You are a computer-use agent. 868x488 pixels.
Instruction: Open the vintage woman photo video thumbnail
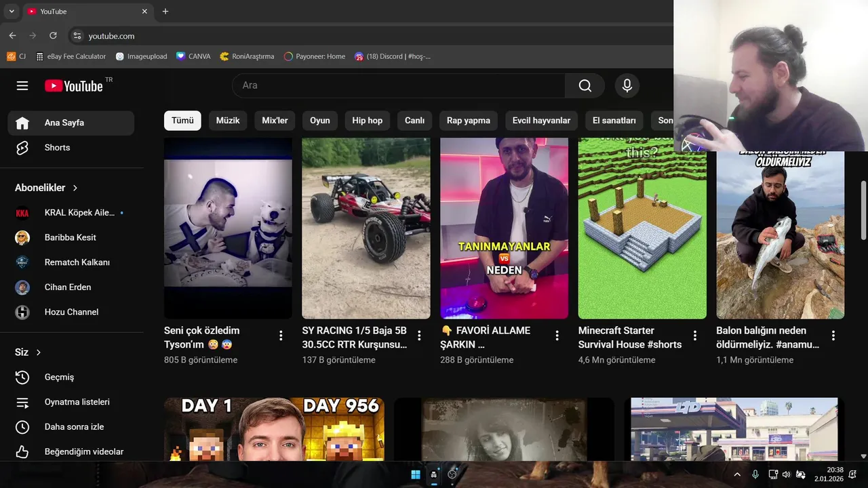pyautogui.click(x=504, y=429)
